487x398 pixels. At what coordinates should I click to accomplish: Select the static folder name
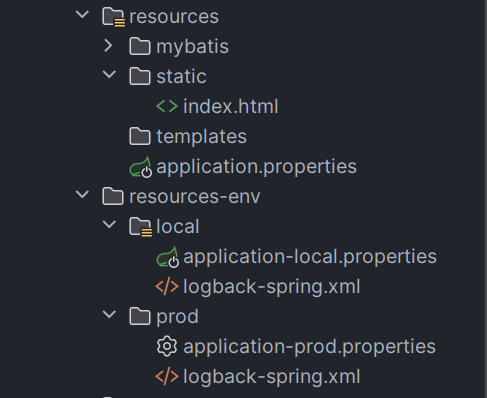[x=181, y=77]
